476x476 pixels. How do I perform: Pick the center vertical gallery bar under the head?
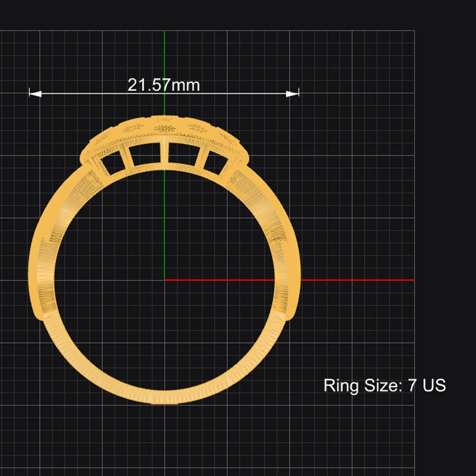pos(164,156)
